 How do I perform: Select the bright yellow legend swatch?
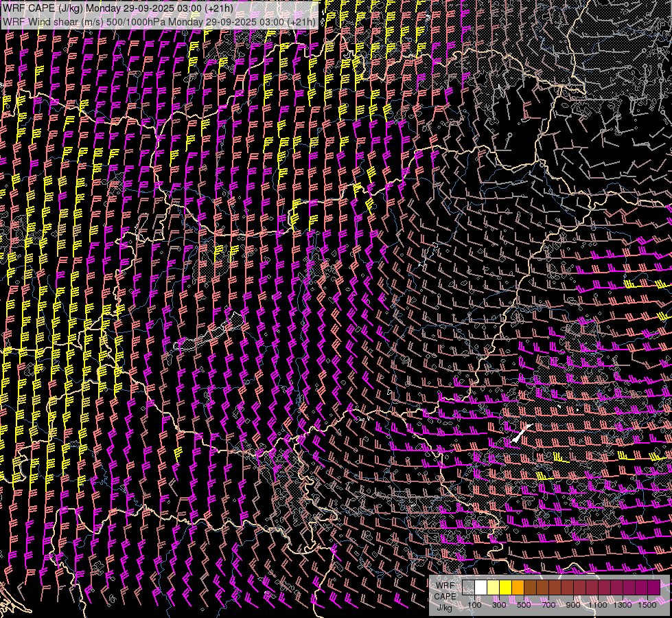(x=506, y=587)
